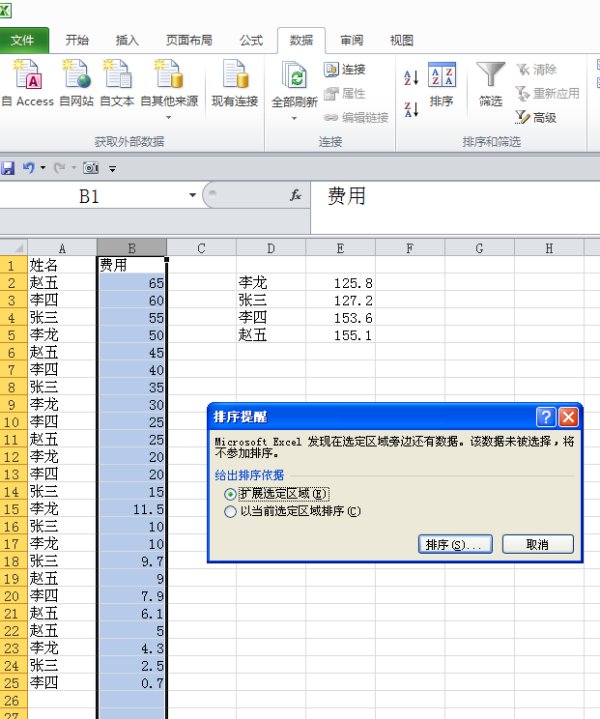This screenshot has height=719, width=600.
Task: Toggle the 筛选 filter funnel
Action: [x=490, y=84]
